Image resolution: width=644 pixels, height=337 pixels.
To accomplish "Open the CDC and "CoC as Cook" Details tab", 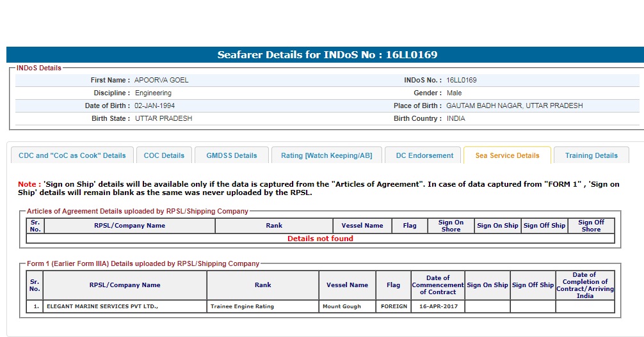I will coord(72,155).
